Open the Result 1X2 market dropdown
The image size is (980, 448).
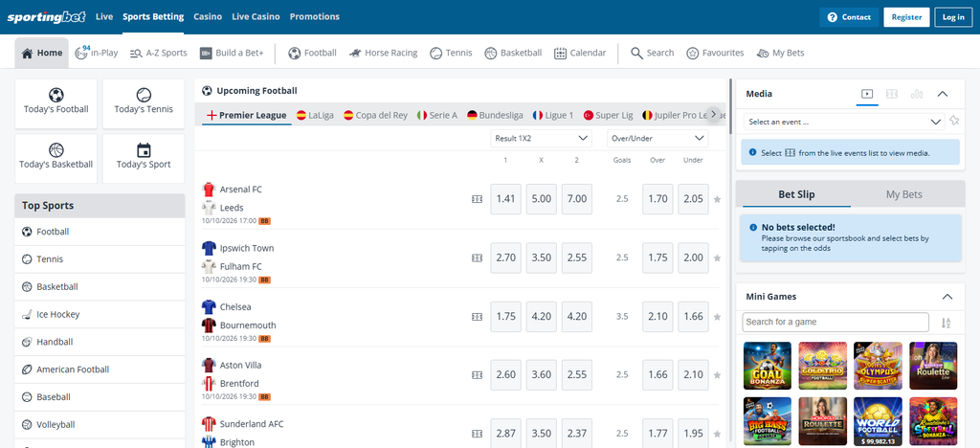(541, 138)
